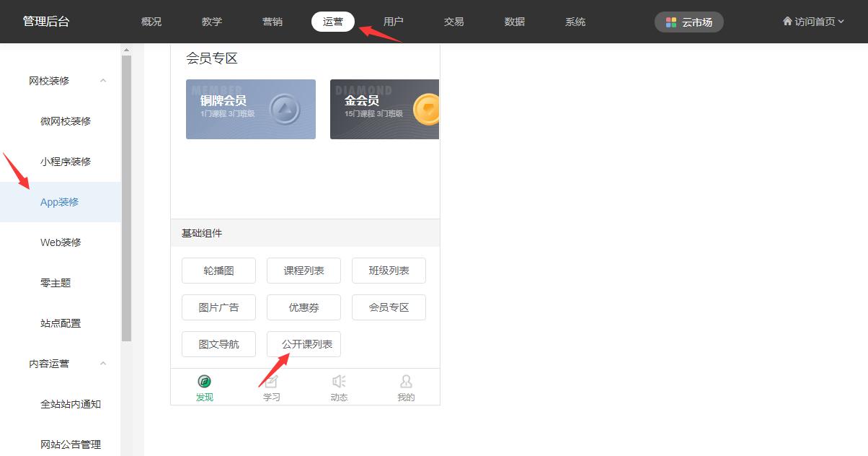
Task: Tap the 动态 speaker icon
Action: click(339, 381)
